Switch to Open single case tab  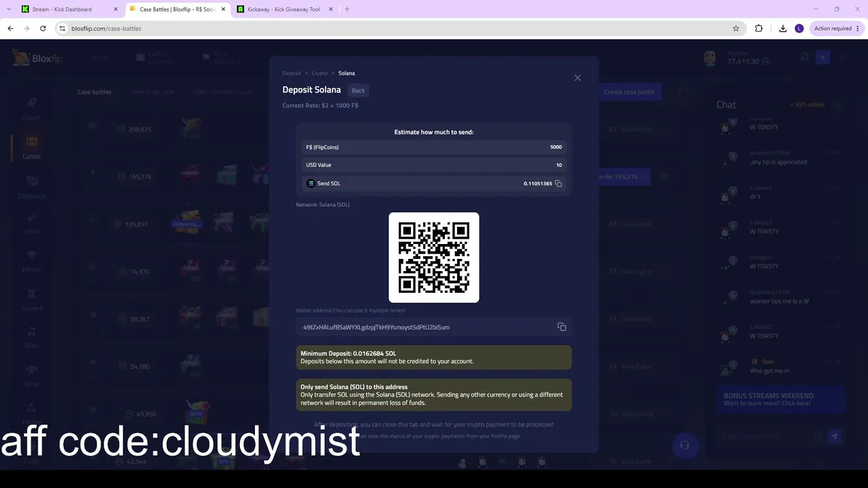coord(152,92)
